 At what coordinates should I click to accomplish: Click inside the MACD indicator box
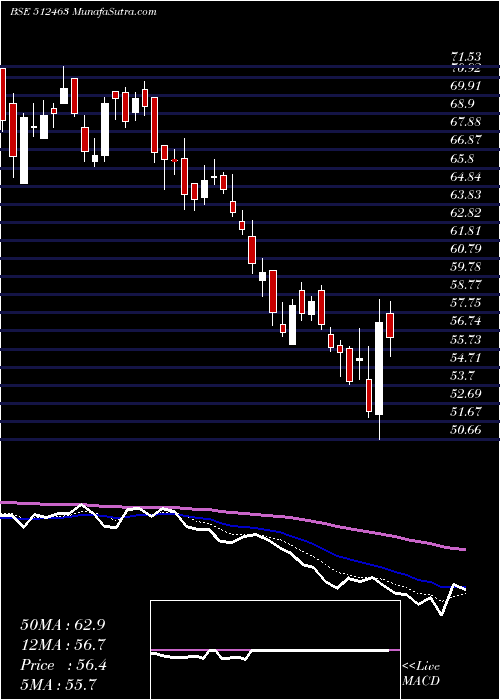point(275,650)
